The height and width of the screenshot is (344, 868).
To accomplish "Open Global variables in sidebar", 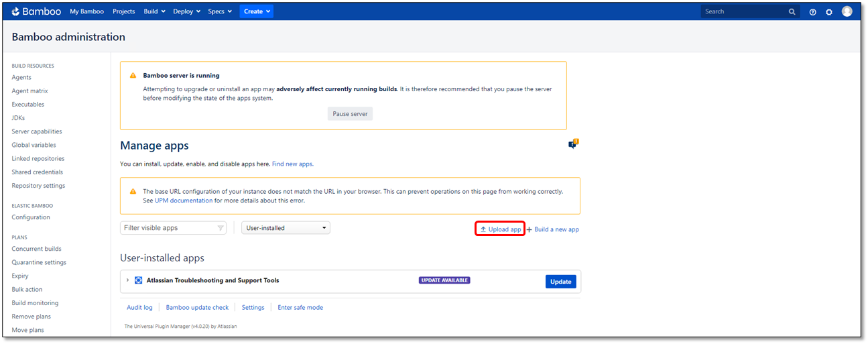I will [x=34, y=145].
